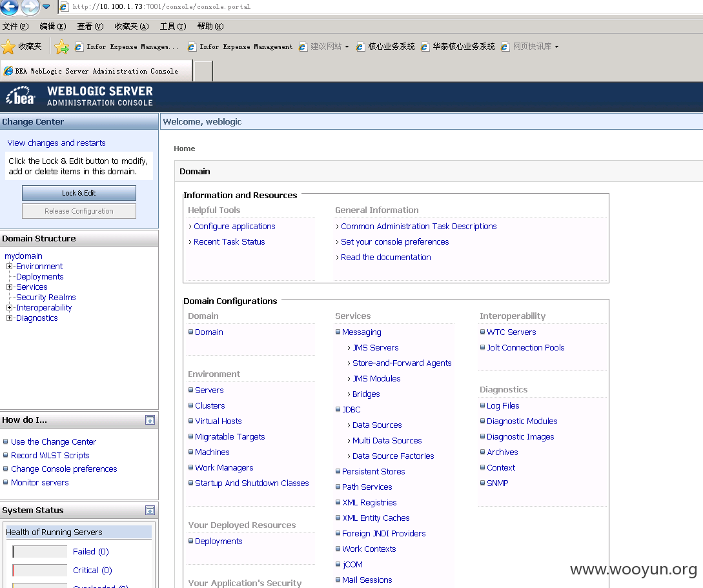Open the Servers link under Environment
Image resolution: width=703 pixels, height=588 pixels.
[209, 390]
